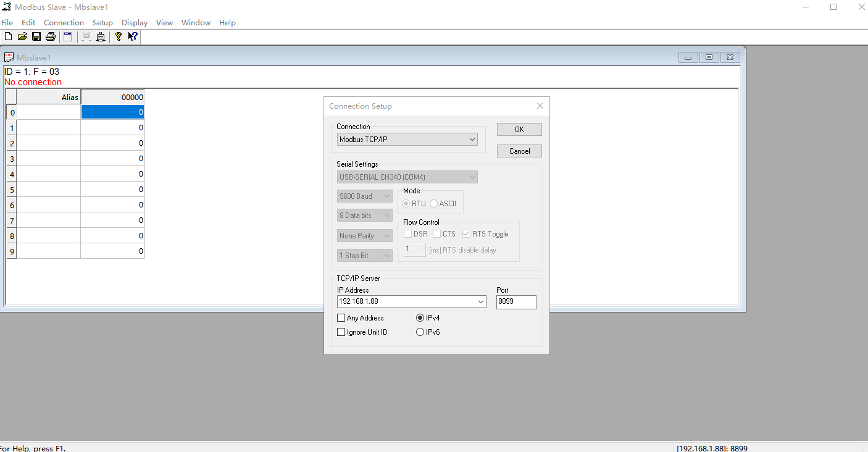Check the Ignore Unit ID option

coord(341,332)
